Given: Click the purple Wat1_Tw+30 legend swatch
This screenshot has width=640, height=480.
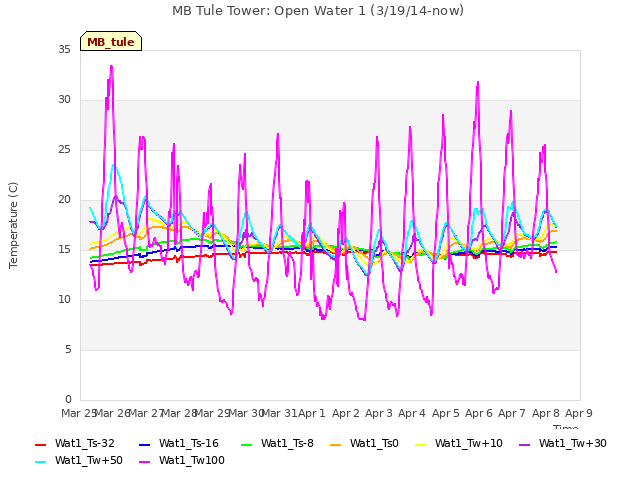Looking at the screenshot, I should coord(524,444).
